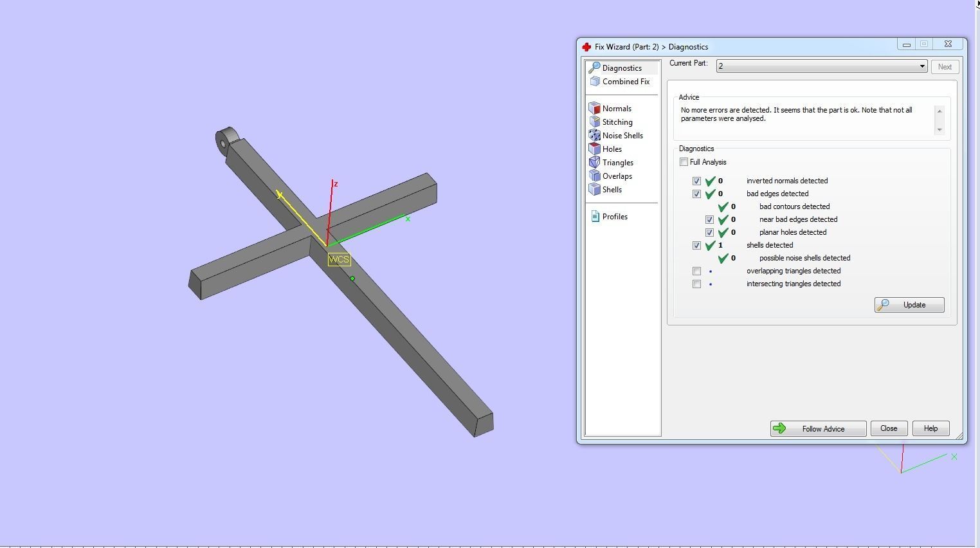
Task: Click the Update button
Action: [909, 305]
